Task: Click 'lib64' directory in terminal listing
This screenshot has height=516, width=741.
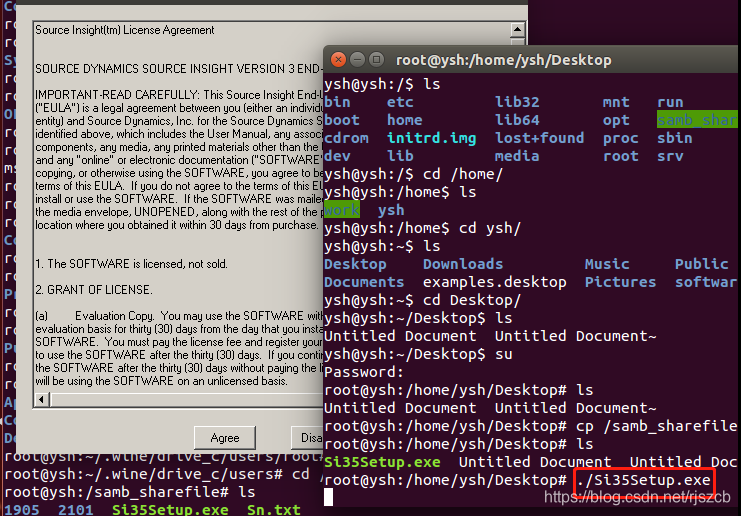Action: click(x=517, y=120)
